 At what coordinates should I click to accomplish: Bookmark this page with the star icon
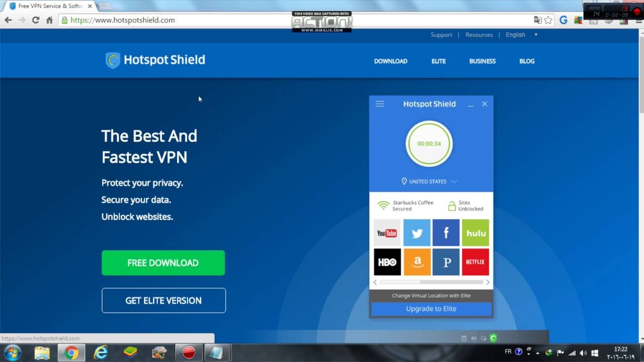[x=548, y=20]
